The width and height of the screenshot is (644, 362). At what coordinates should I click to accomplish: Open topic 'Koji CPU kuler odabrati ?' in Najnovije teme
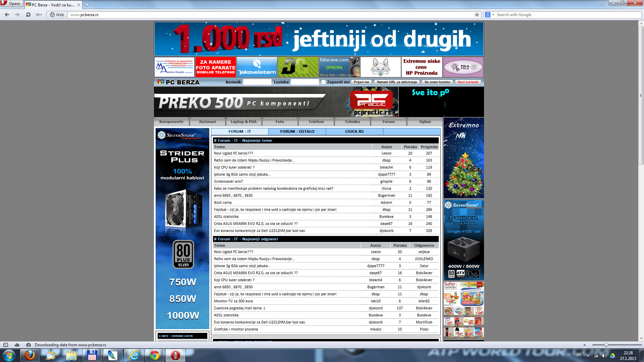coord(234,167)
